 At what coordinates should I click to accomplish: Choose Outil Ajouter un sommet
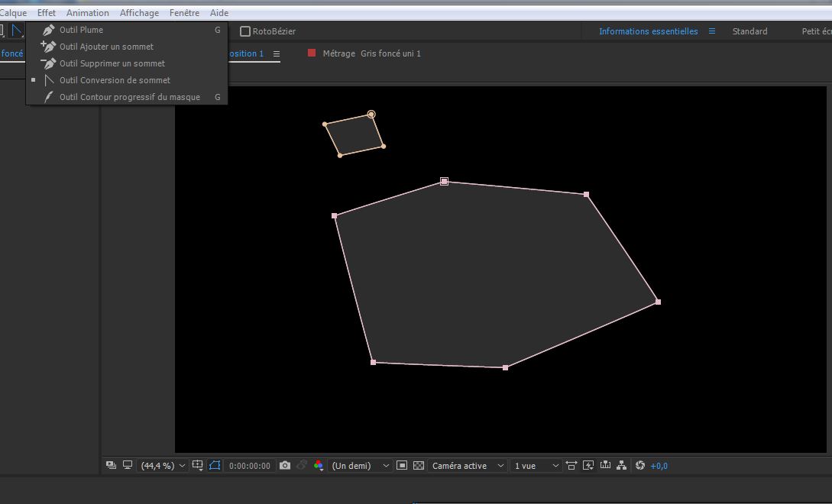106,47
